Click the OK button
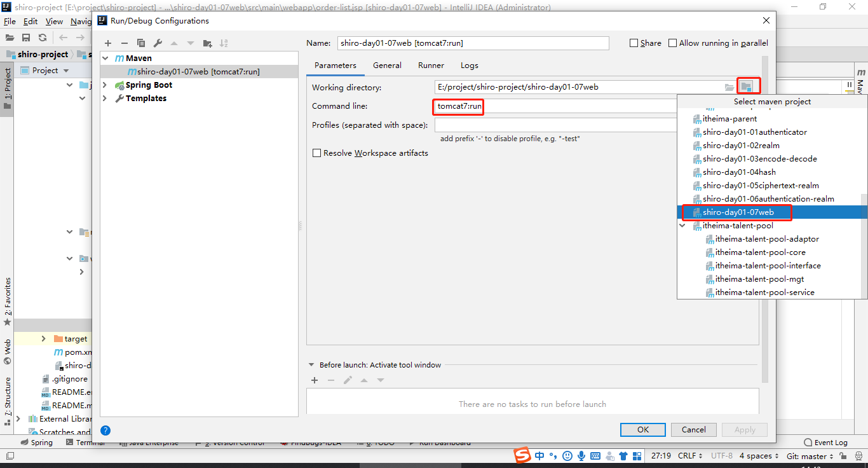Screen dimensions: 868x468 [x=643, y=430]
